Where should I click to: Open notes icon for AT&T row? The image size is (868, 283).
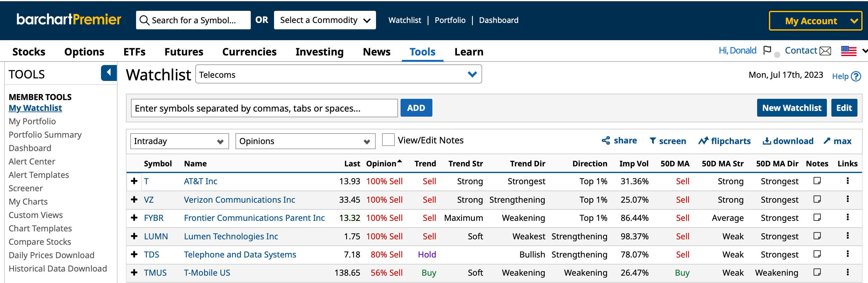pos(817,181)
